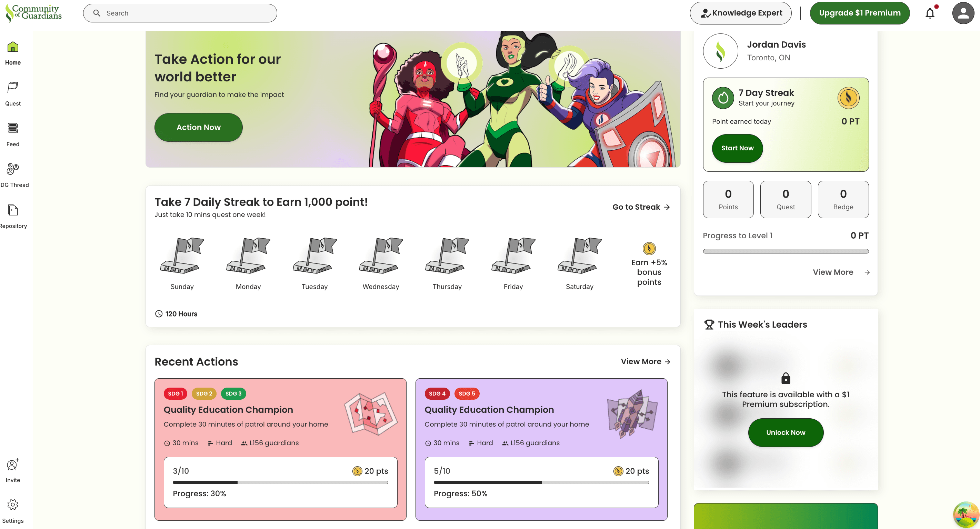Open Settings gear in sidebar
The width and height of the screenshot is (980, 529).
point(13,510)
